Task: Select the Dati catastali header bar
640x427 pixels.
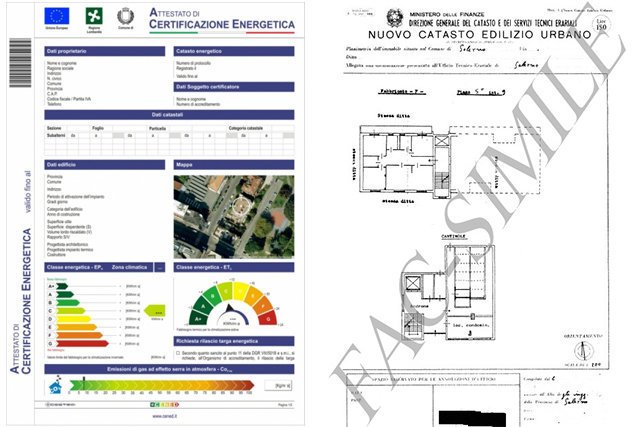Action: point(169,115)
